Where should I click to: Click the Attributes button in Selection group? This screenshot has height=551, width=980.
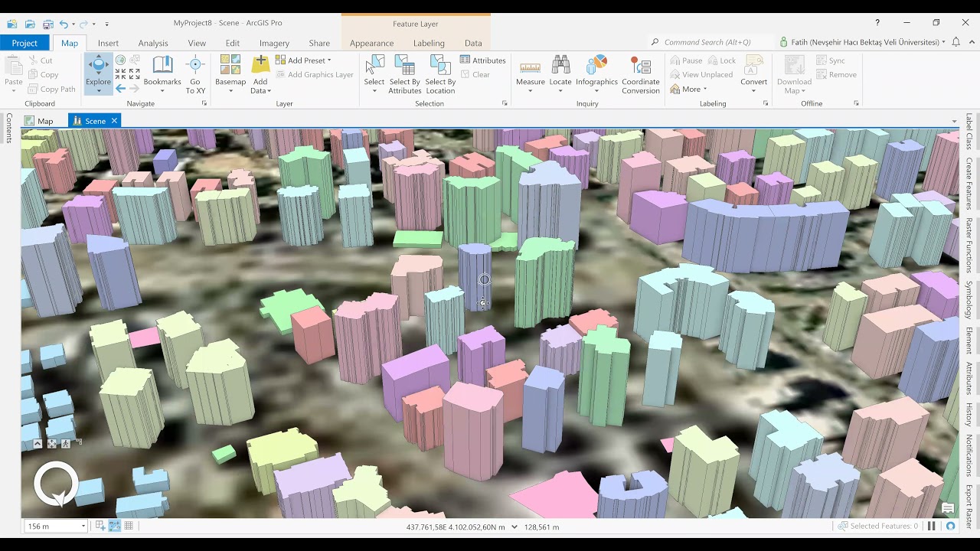click(x=482, y=60)
